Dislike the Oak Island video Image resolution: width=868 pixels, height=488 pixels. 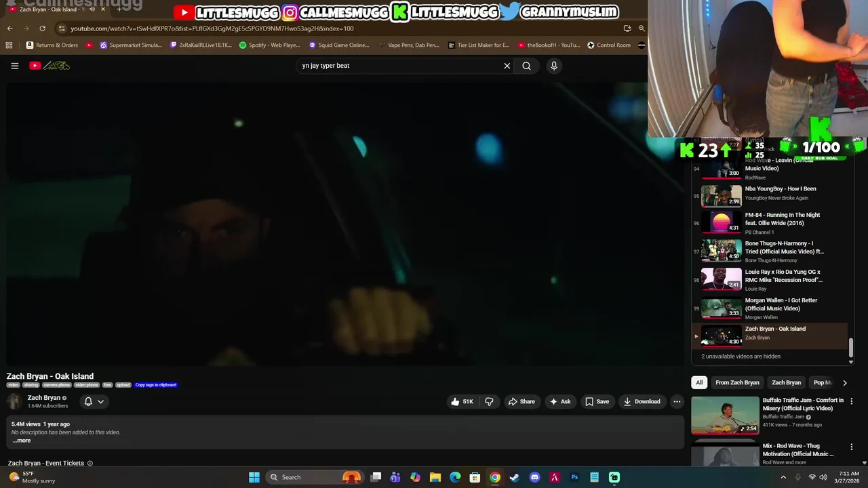pyautogui.click(x=489, y=401)
